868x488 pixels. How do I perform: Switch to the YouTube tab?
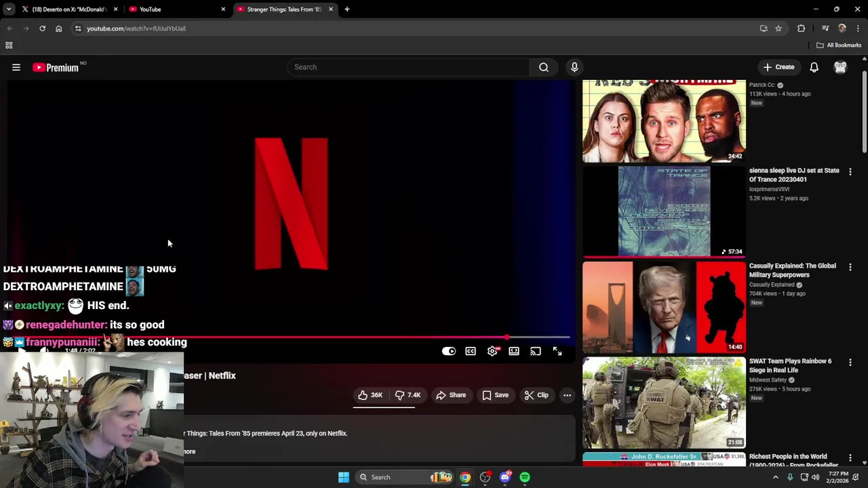178,9
